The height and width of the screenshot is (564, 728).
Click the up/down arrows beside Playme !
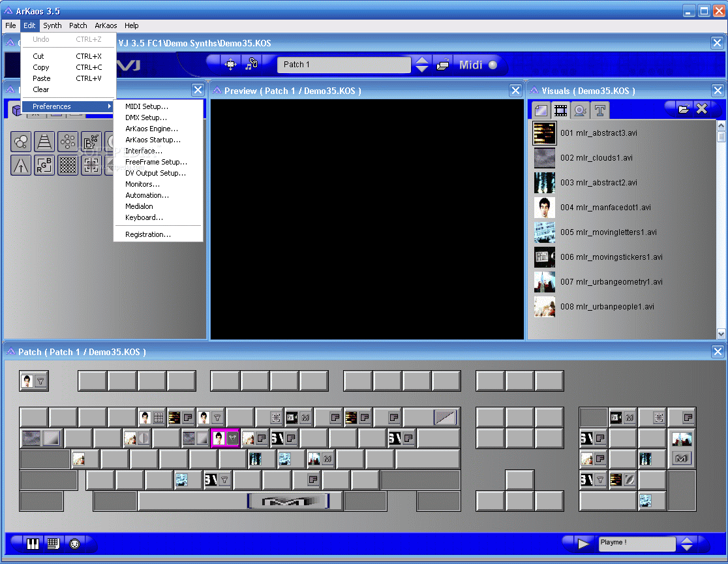(x=687, y=544)
